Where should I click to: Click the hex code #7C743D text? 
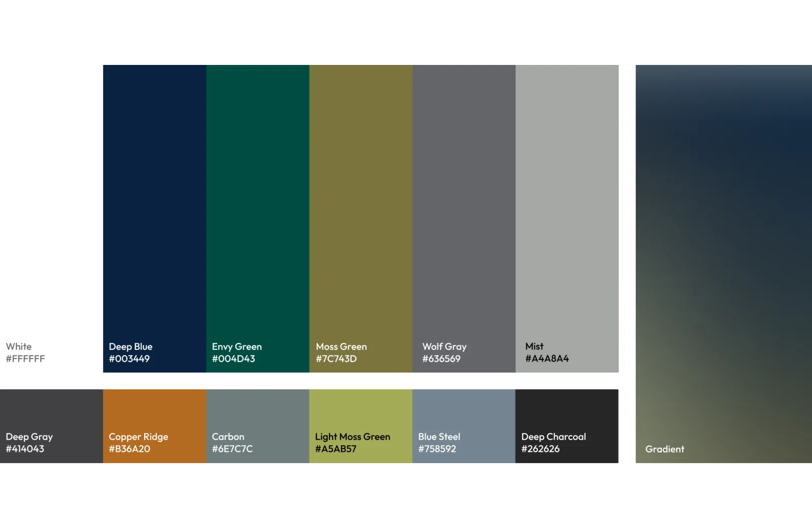(336, 359)
